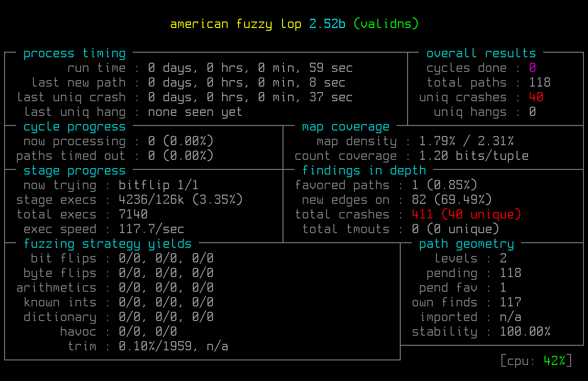Click the uniq hangs value '0'

coord(533,112)
